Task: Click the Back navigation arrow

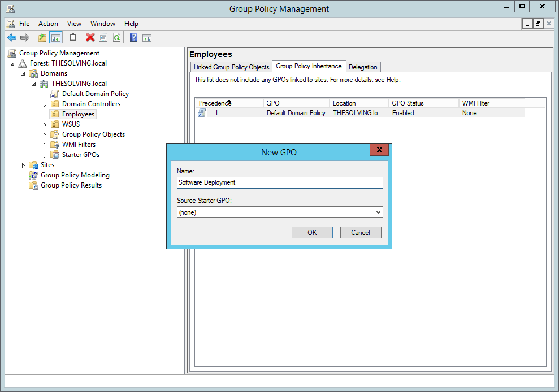Action: [x=11, y=37]
